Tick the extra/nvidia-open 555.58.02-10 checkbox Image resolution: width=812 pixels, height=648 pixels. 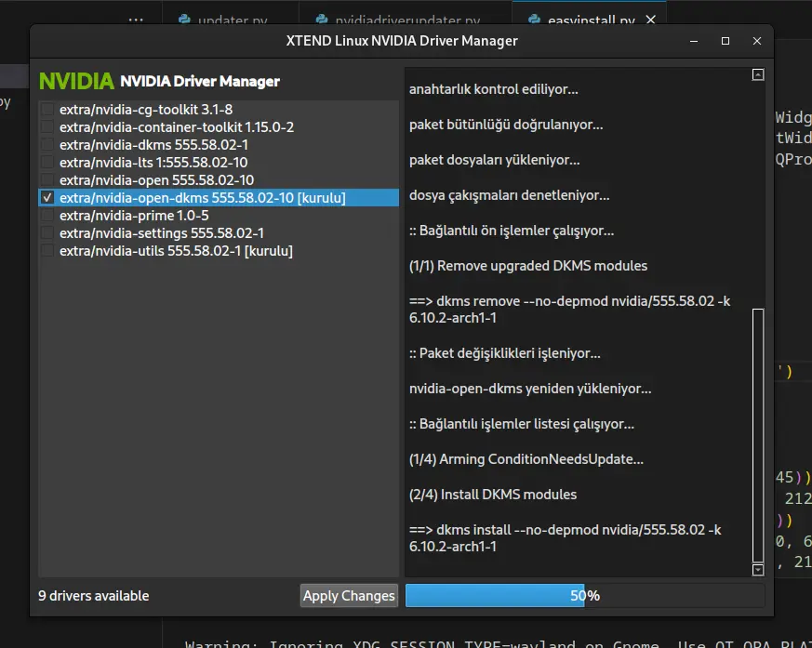(x=47, y=179)
